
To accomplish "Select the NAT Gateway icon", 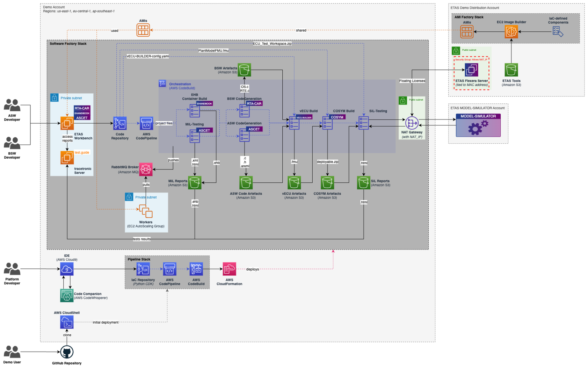I will click(412, 123).
